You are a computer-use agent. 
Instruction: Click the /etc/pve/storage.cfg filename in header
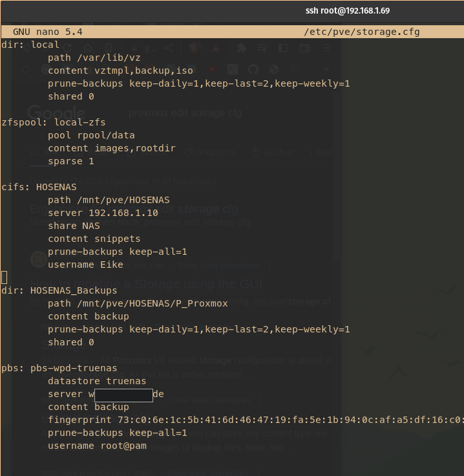coord(361,32)
